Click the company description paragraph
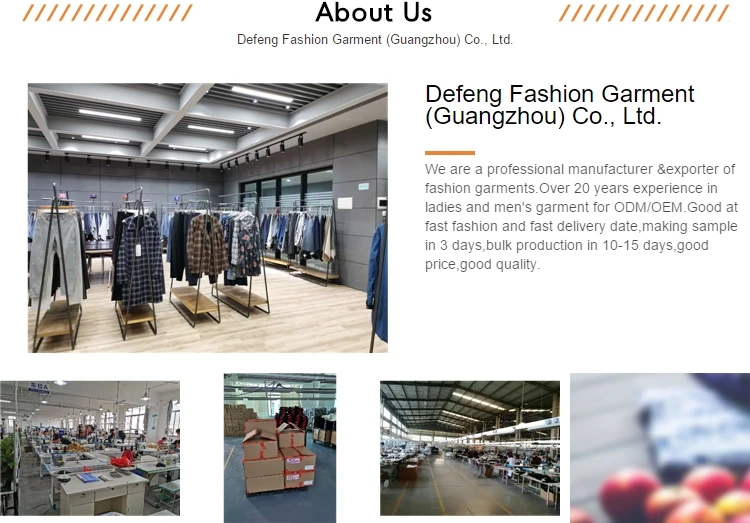 [581, 217]
